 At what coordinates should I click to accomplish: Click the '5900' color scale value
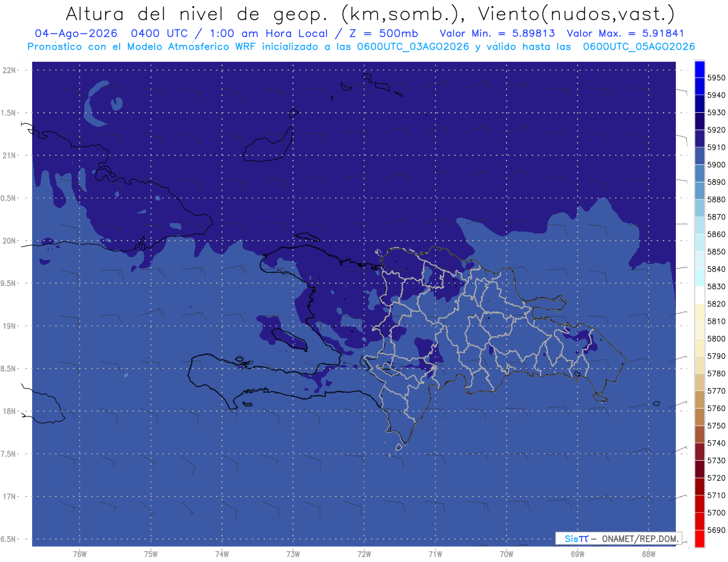(716, 165)
